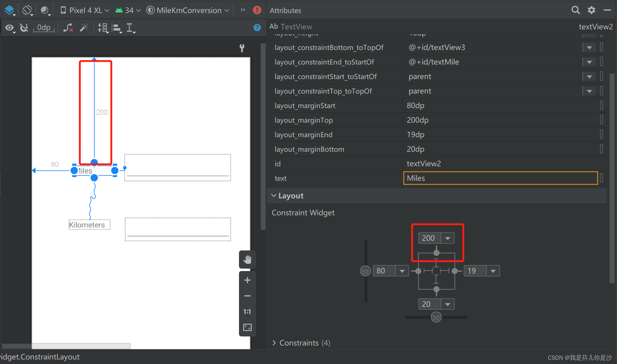Image resolution: width=617 pixels, height=364 pixels.
Task: Toggle autoconnect to parent magnet icon
Action: tap(24, 28)
